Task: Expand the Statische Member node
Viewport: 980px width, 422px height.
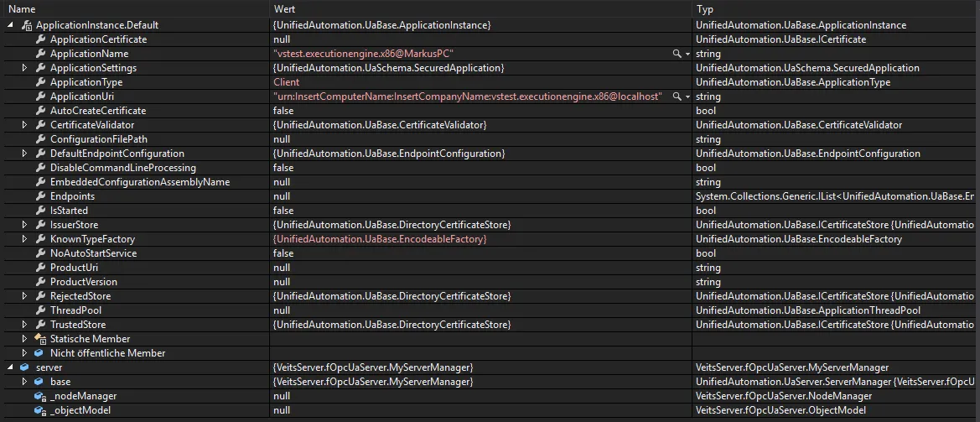Action: point(25,339)
